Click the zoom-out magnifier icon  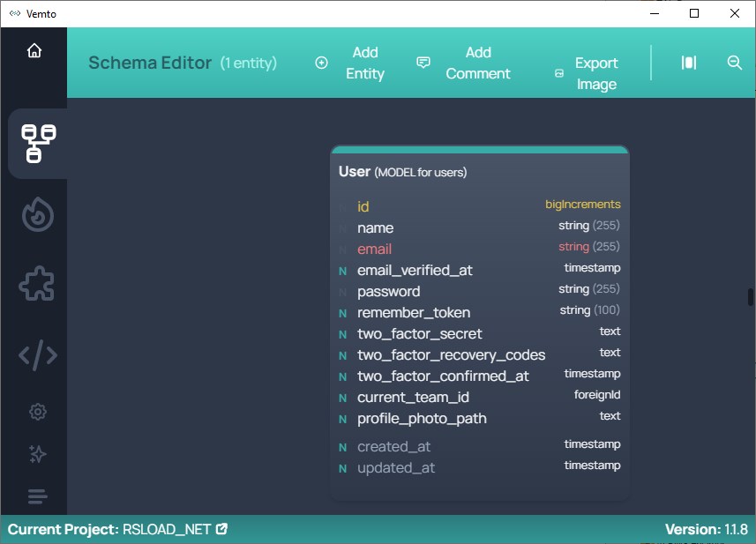pyautogui.click(x=734, y=63)
